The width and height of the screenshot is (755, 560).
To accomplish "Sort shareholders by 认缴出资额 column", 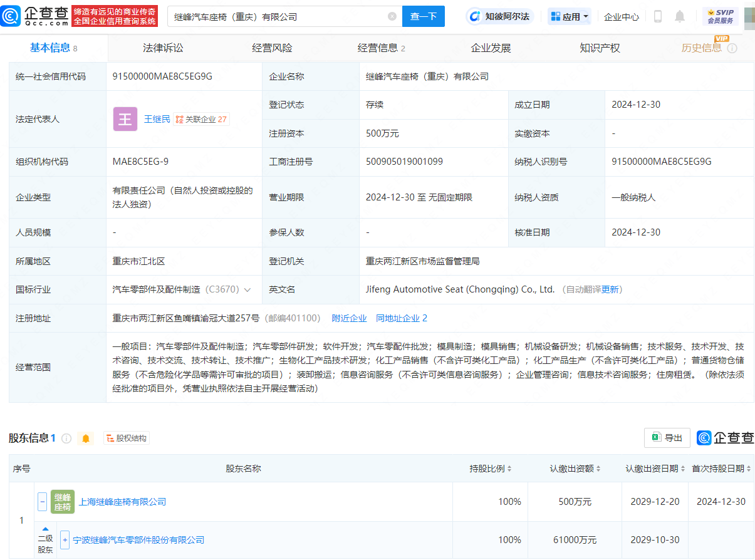I will tap(575, 469).
